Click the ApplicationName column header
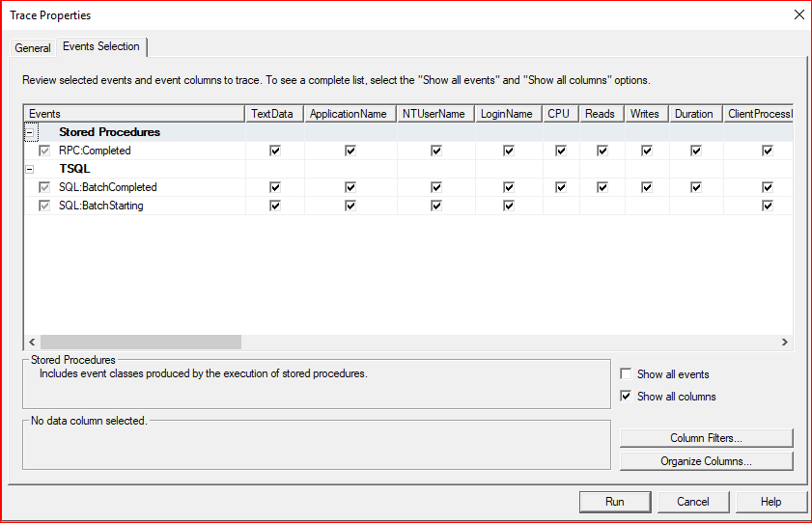 click(x=348, y=114)
